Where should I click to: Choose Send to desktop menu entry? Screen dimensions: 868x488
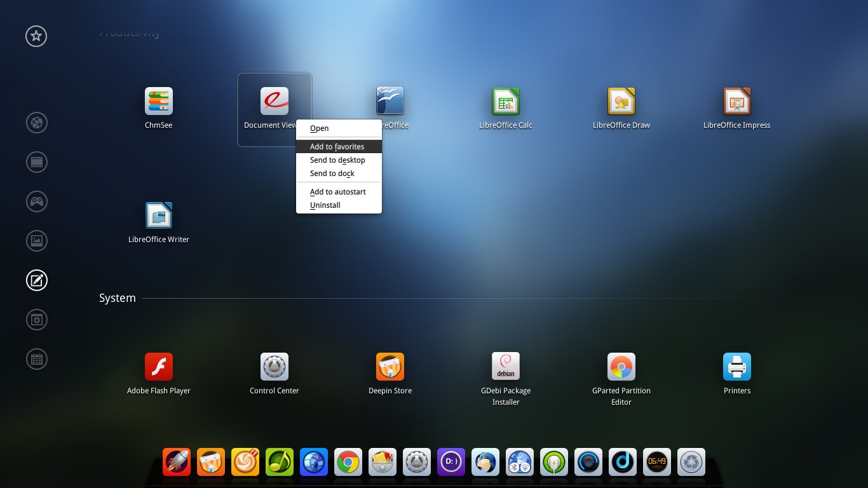click(338, 160)
